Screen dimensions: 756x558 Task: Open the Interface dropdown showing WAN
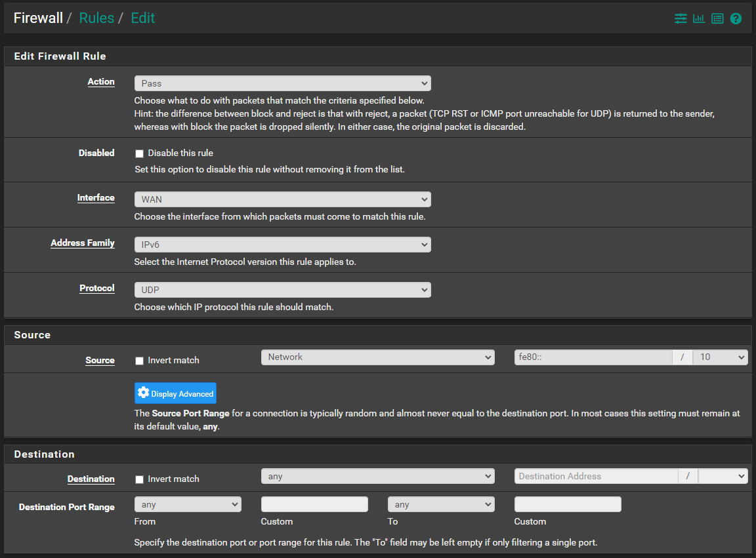coord(283,199)
